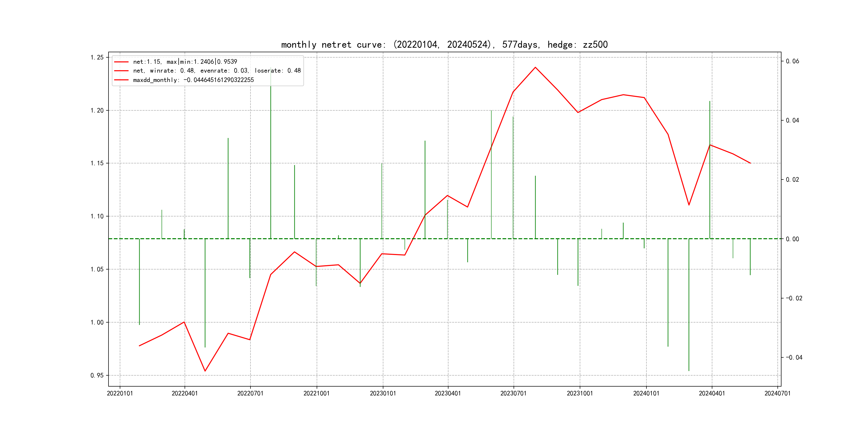
Task: Click the chart title text
Action: pyautogui.click(x=444, y=44)
